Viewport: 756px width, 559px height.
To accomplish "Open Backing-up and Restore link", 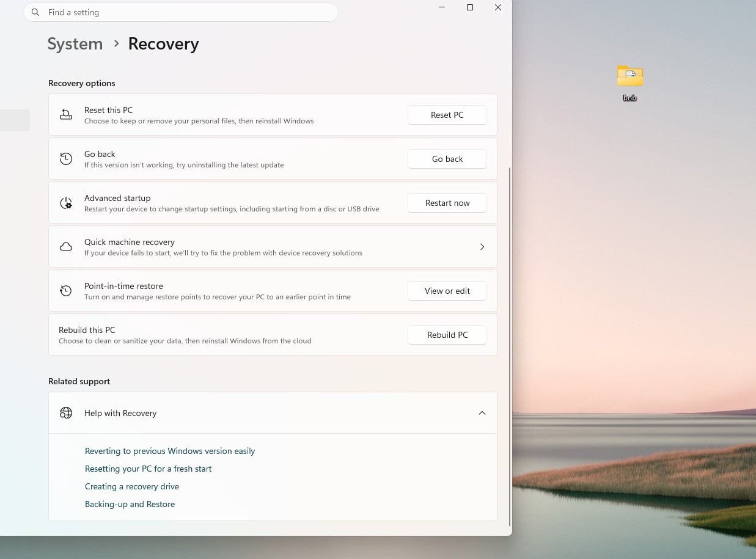I will click(130, 504).
